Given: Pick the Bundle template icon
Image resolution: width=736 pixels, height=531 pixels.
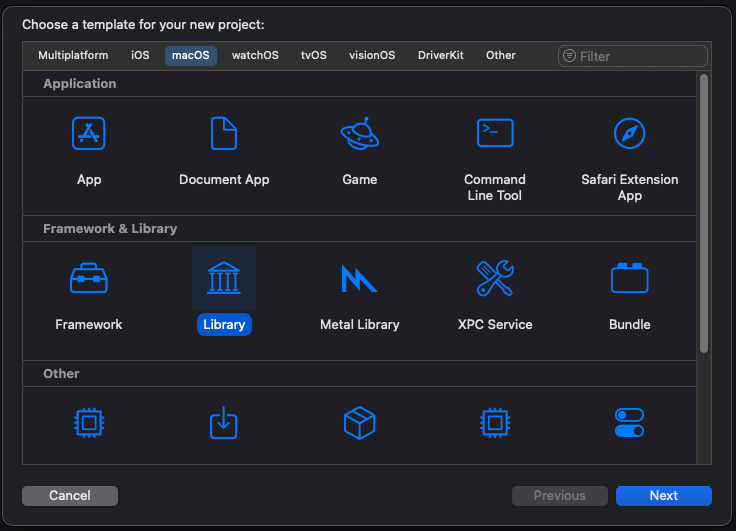Looking at the screenshot, I should point(629,278).
